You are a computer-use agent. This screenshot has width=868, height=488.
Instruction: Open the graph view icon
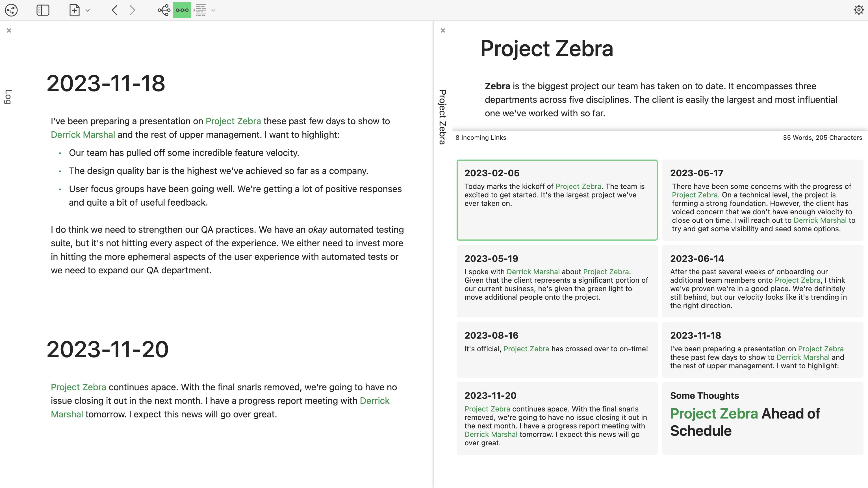click(x=11, y=11)
